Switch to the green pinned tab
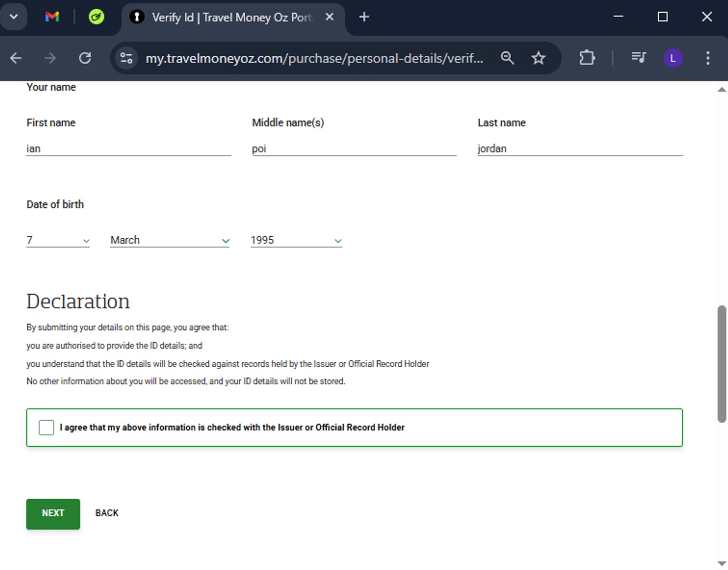728x570 pixels. [x=97, y=17]
